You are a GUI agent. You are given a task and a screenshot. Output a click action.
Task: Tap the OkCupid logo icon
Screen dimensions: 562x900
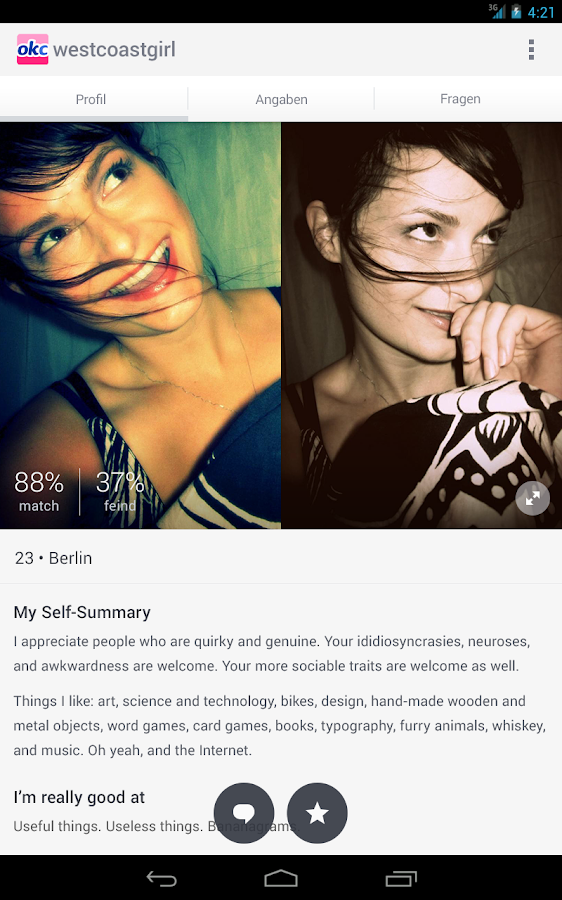pos(33,49)
